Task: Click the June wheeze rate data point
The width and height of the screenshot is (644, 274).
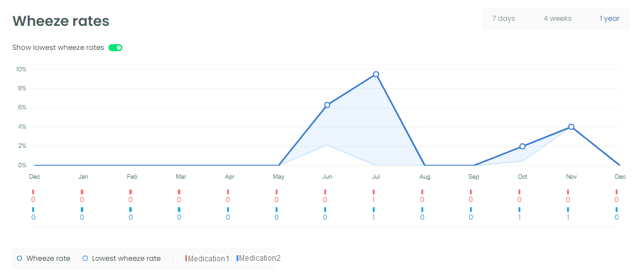Action: point(327,105)
